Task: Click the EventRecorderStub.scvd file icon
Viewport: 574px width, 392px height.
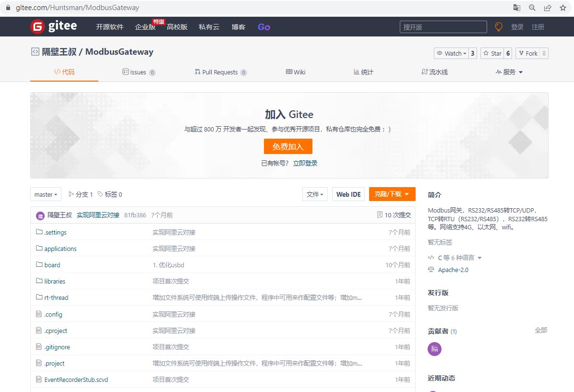Action: pos(39,380)
